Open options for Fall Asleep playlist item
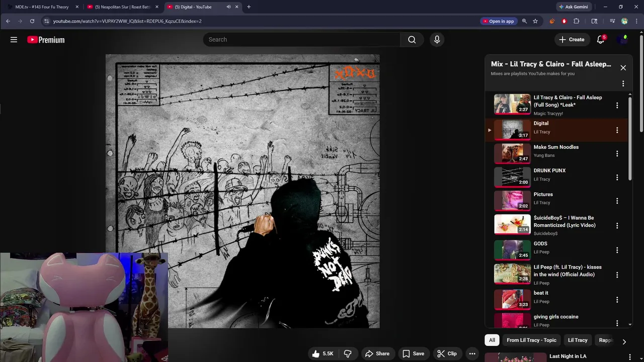The image size is (644, 362). (x=617, y=106)
